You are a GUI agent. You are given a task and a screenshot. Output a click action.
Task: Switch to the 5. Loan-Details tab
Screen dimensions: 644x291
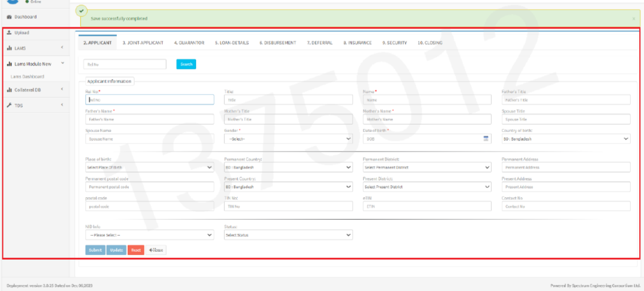tap(232, 43)
